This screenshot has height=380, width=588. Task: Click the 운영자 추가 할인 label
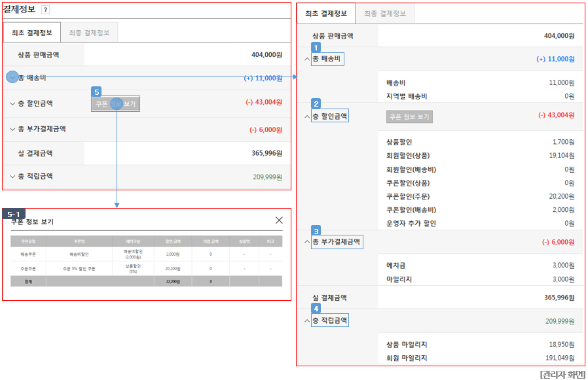click(x=411, y=223)
